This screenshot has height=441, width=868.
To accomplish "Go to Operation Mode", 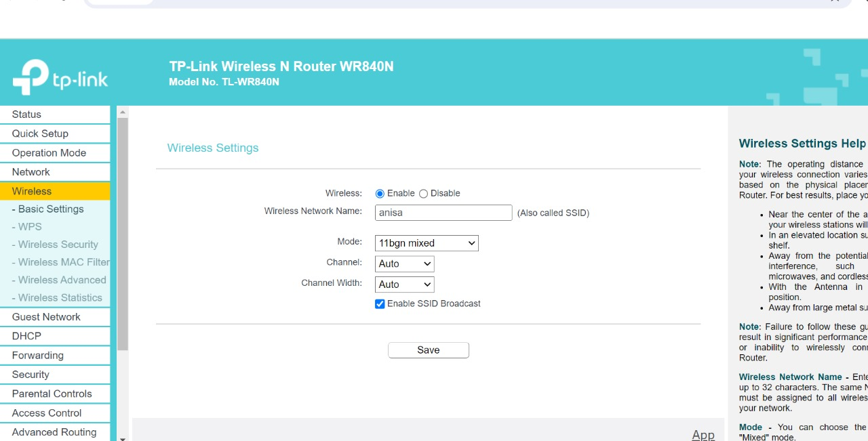I will pyautogui.click(x=55, y=153).
